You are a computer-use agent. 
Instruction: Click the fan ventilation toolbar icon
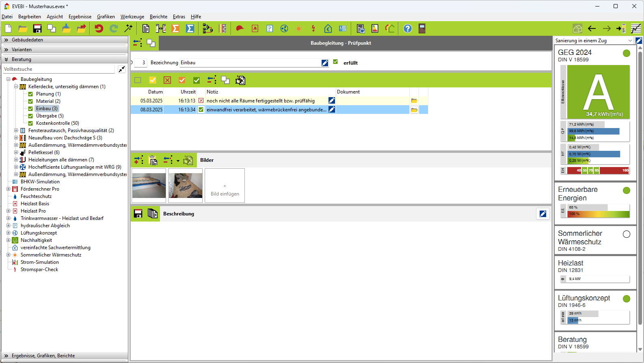(x=284, y=28)
